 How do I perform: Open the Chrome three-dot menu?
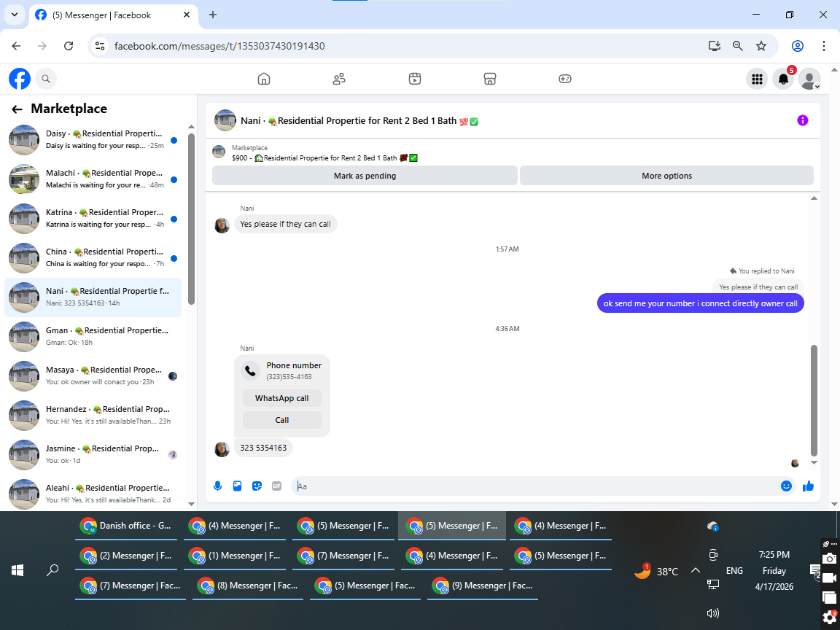click(823, 46)
